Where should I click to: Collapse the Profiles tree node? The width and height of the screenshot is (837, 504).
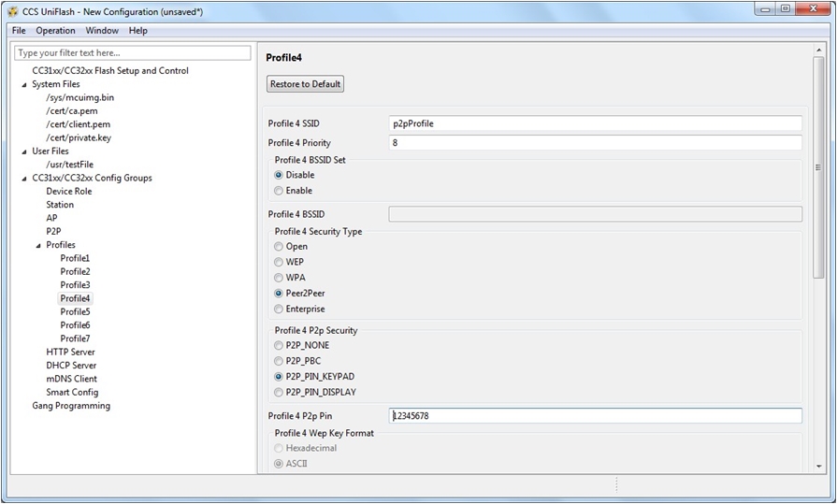pos(38,245)
